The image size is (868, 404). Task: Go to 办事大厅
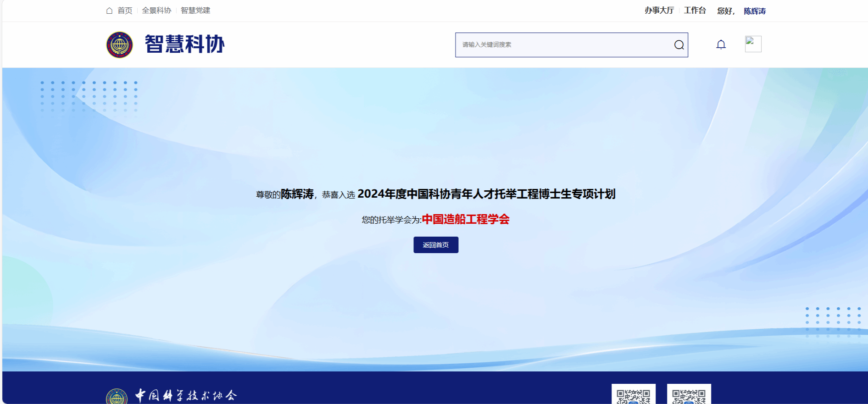659,11
